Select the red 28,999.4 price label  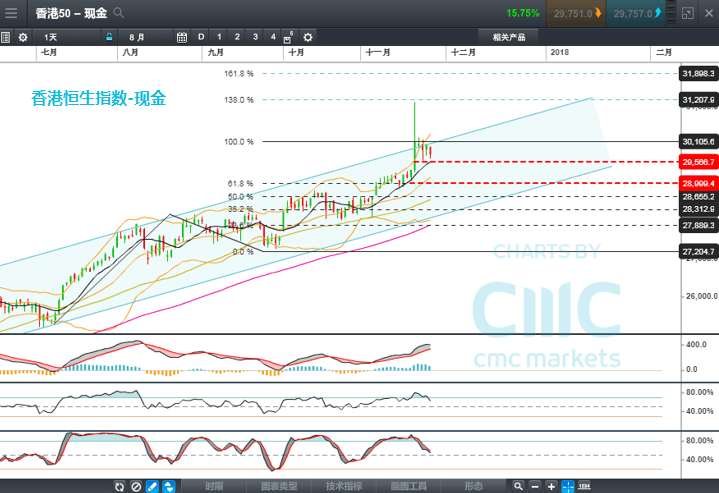[x=698, y=183]
